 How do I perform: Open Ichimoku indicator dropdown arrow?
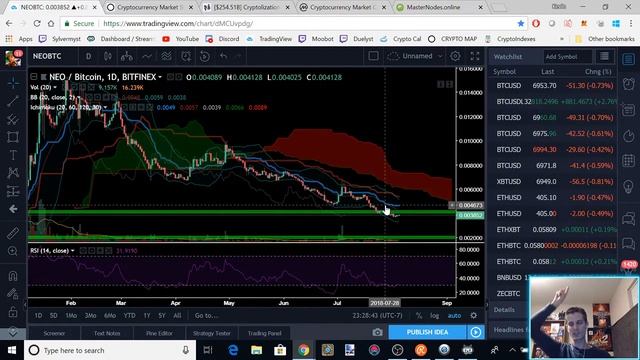(105, 107)
